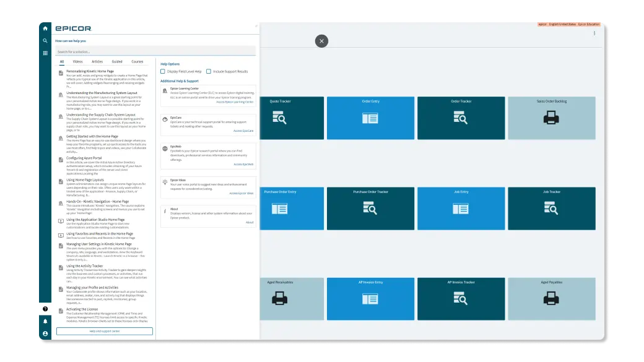Open the Quote Tracker tile icon
The height and width of the screenshot is (362, 644).
tap(279, 118)
